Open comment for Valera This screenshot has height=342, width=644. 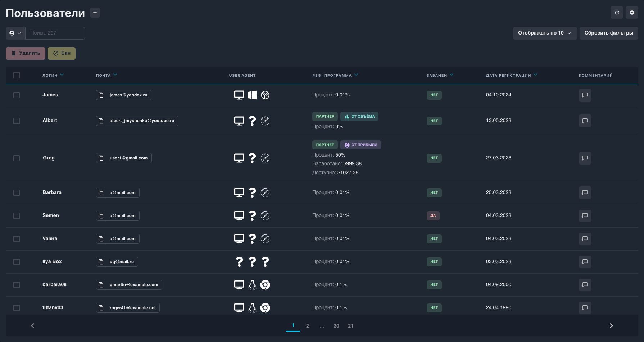585,239
